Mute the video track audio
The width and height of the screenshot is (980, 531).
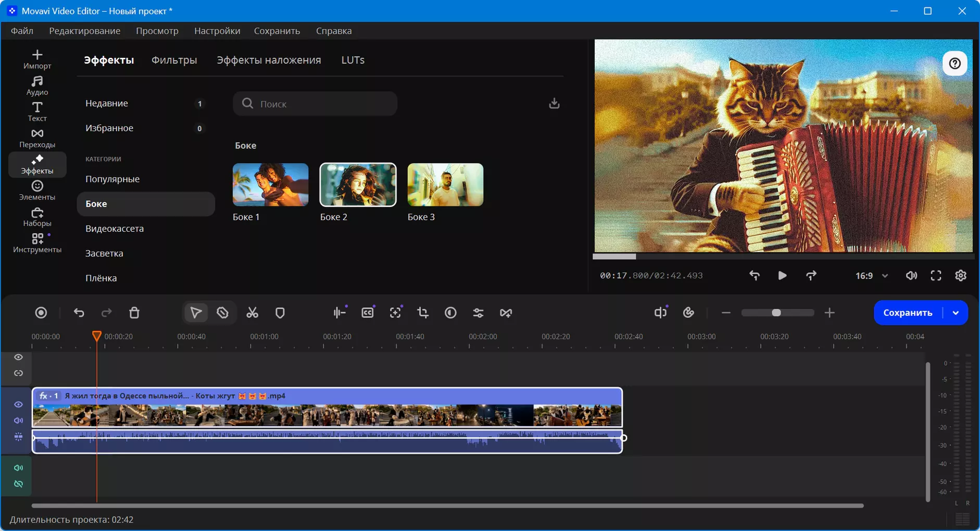[x=18, y=421]
